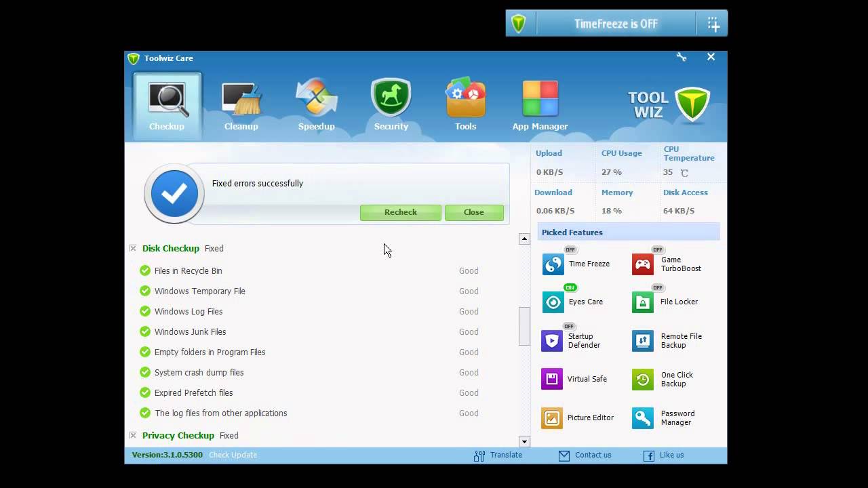Image resolution: width=868 pixels, height=488 pixels.
Task: Open the Virtual Safe icon
Action: click(x=552, y=379)
